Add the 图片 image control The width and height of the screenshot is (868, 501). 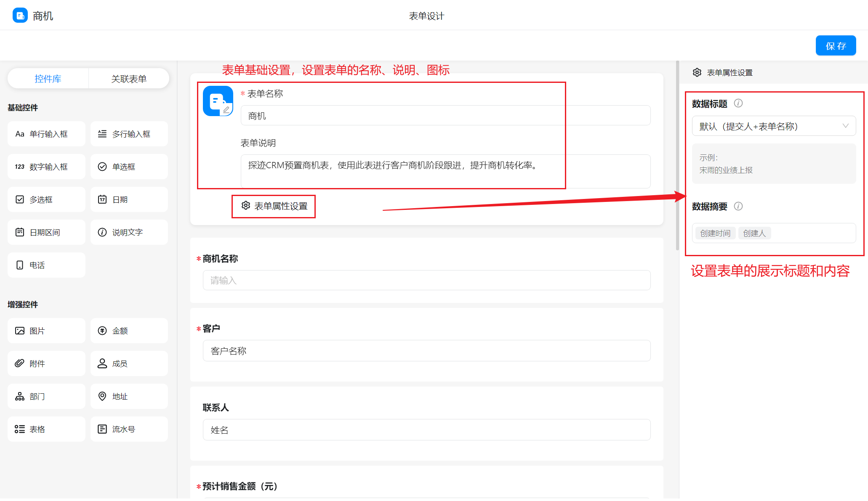pos(46,331)
